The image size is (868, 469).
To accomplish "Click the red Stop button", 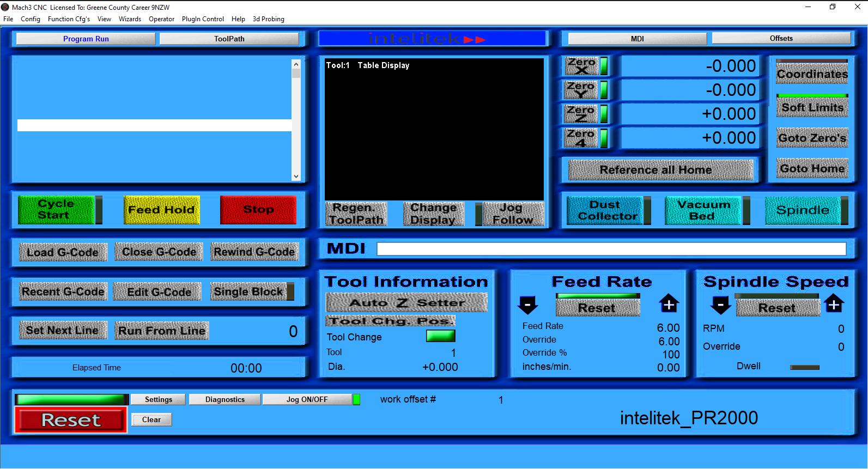I will (258, 210).
